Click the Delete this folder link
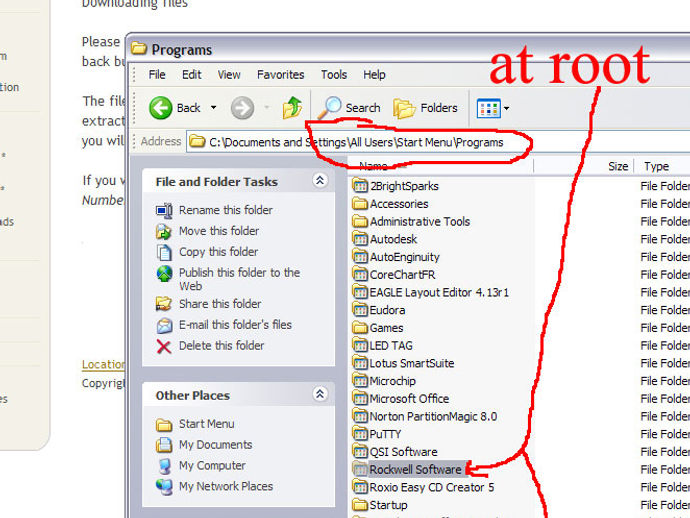Image resolution: width=690 pixels, height=518 pixels. (x=221, y=345)
